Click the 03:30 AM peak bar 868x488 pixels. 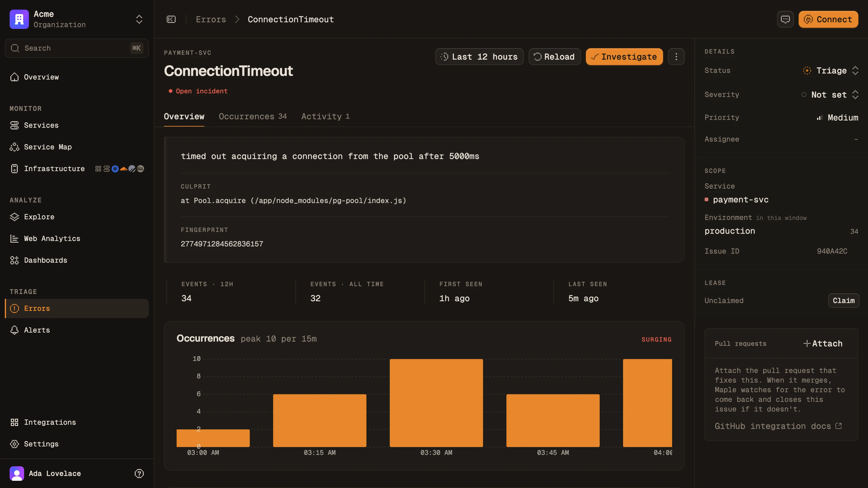(x=436, y=403)
